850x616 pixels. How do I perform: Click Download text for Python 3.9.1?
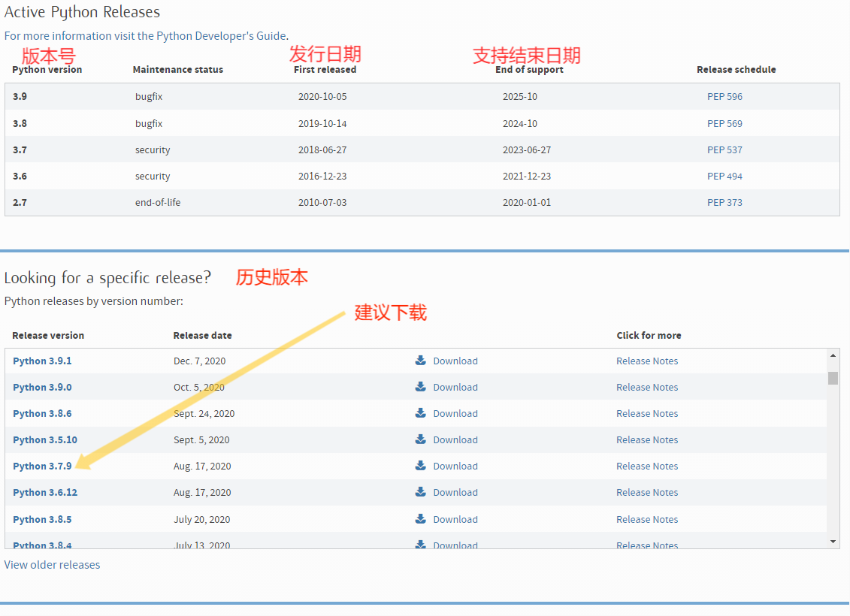pyautogui.click(x=455, y=361)
